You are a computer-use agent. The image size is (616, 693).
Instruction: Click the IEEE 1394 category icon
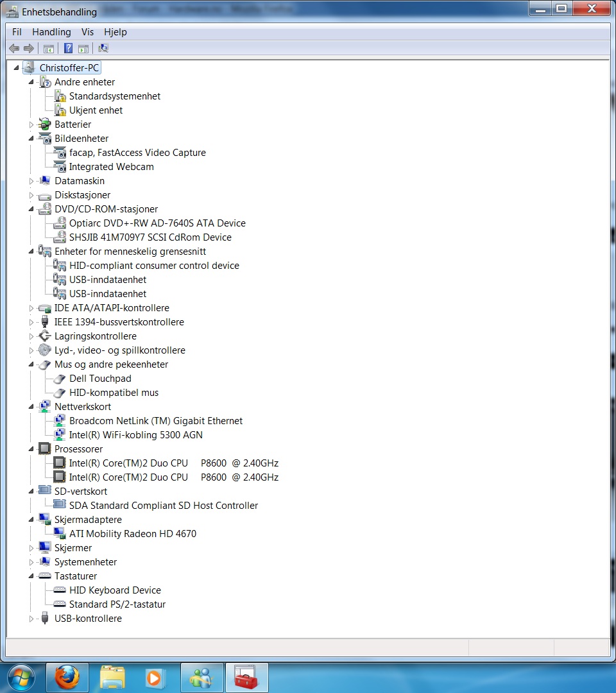tap(45, 321)
